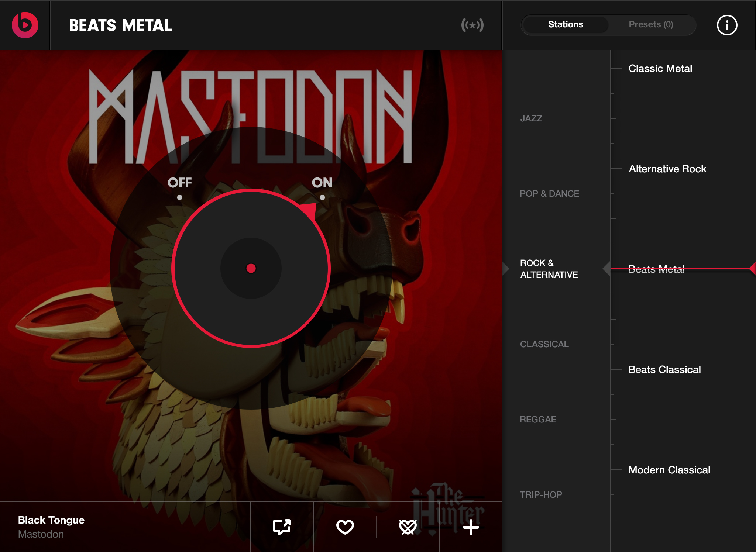Click the red center of the power dial
This screenshot has width=756, height=552.
(x=251, y=268)
